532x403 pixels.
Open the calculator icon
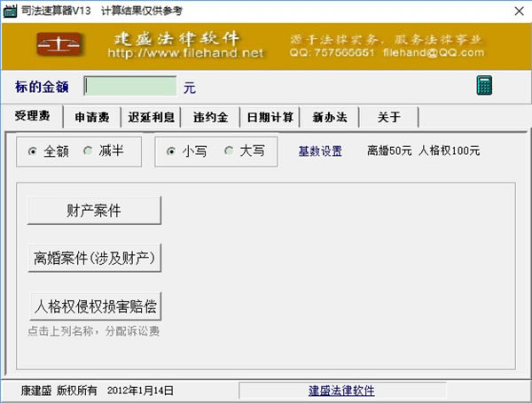(484, 85)
